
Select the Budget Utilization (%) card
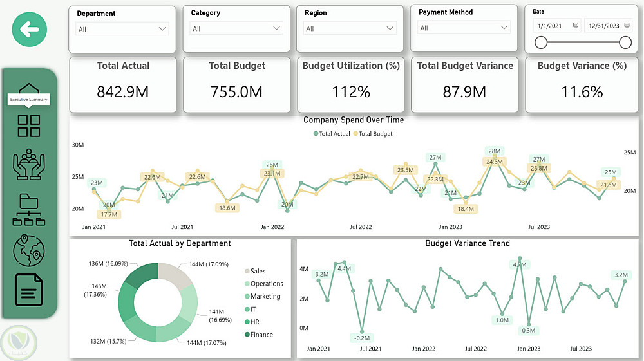point(351,84)
